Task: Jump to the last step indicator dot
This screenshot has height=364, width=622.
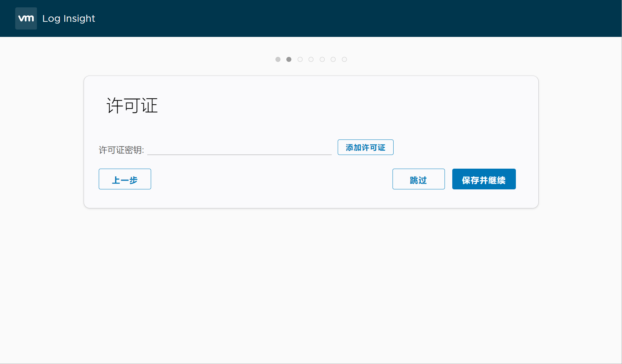Action: [x=344, y=59]
